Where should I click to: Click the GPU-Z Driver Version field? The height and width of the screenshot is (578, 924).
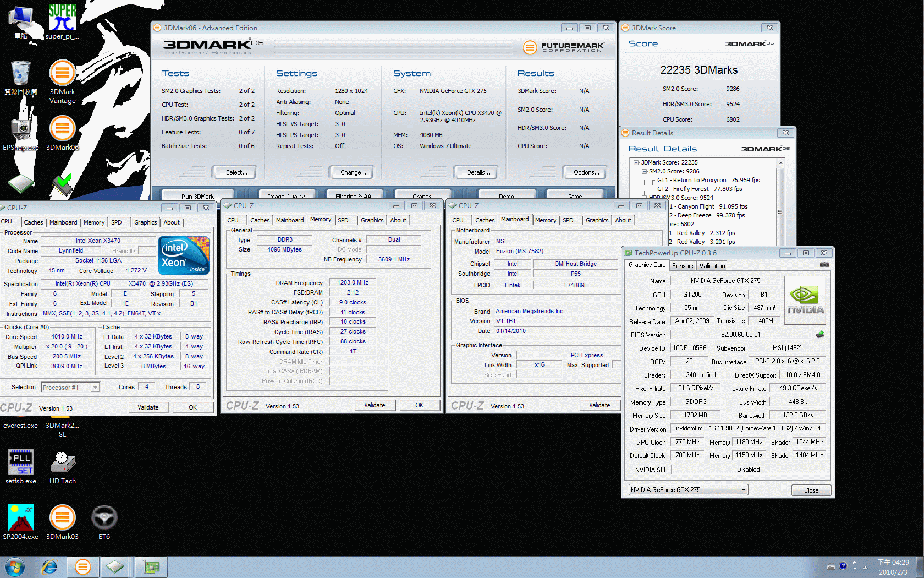[x=748, y=428]
